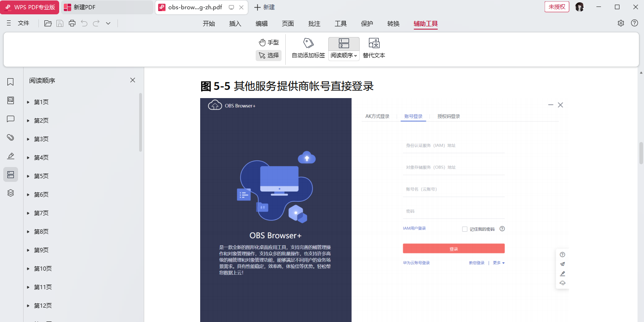Open the 文件 menu

(x=24, y=23)
